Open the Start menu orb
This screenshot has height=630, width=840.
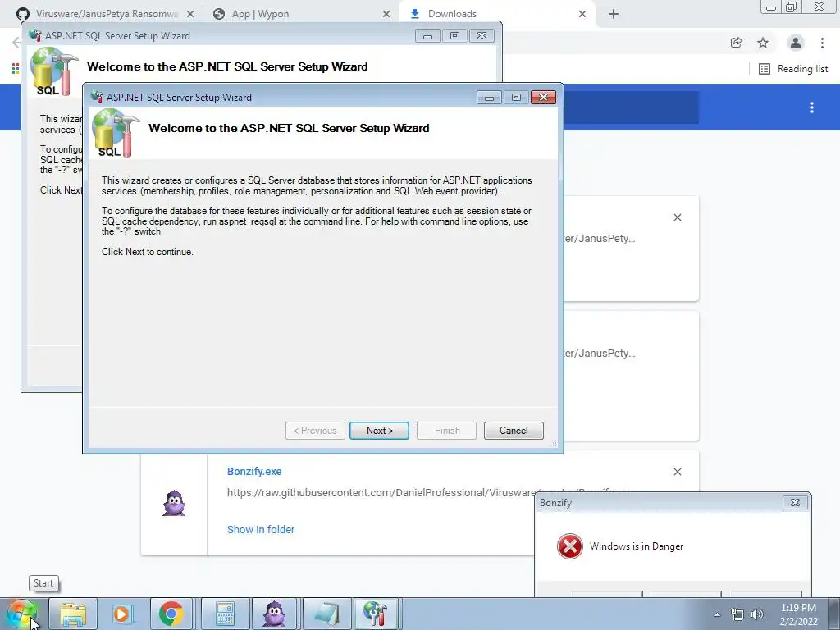(22, 614)
